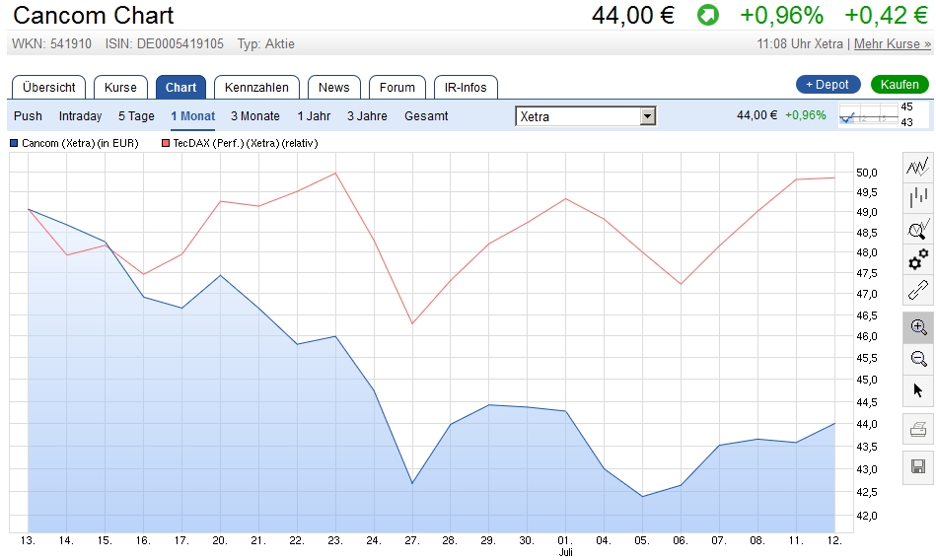Click the 27. date label on x-axis
The height and width of the screenshot is (560, 936).
[412, 540]
